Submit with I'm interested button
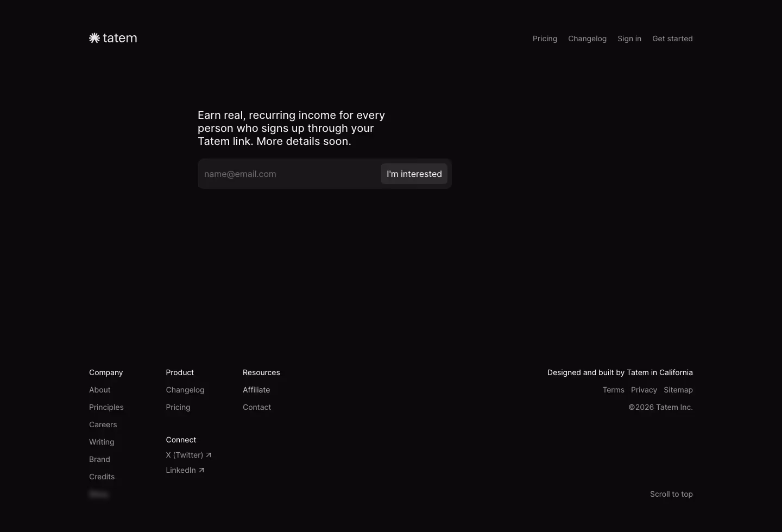Viewport: 782px width, 532px height. 414,174
